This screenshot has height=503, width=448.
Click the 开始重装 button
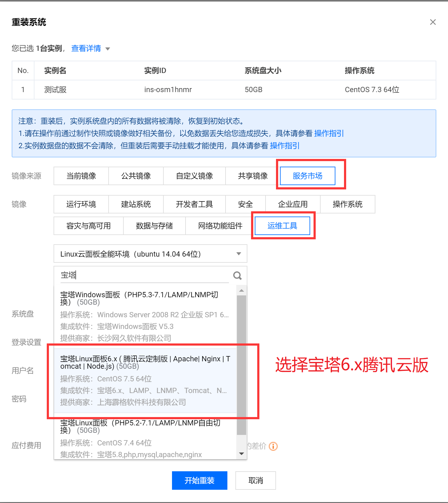[x=200, y=481]
